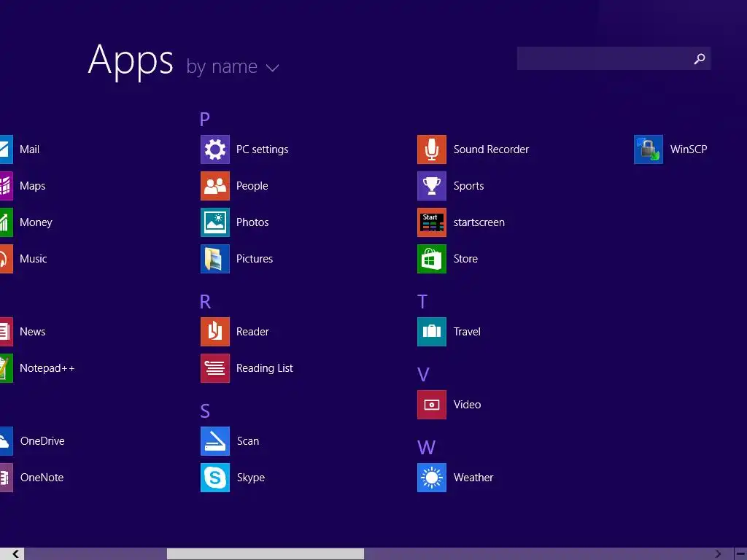Viewport: 747px width, 560px height.
Task: Click the search magnifier icon
Action: tap(700, 58)
